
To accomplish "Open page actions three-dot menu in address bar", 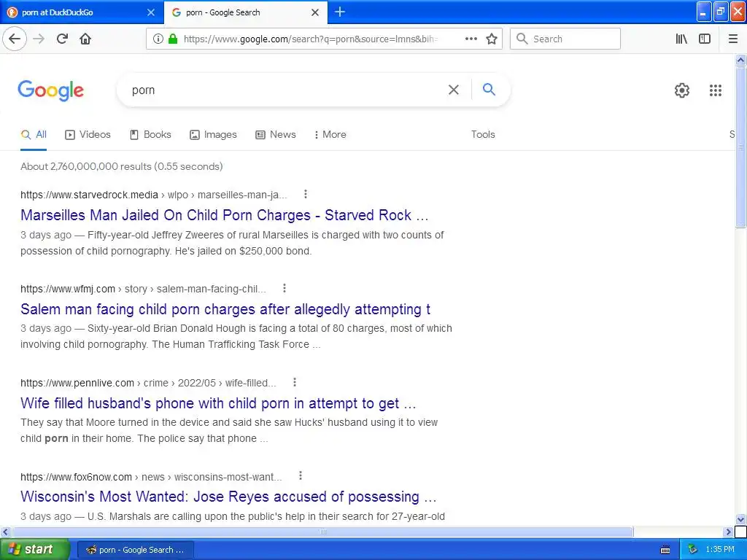I will pos(471,39).
